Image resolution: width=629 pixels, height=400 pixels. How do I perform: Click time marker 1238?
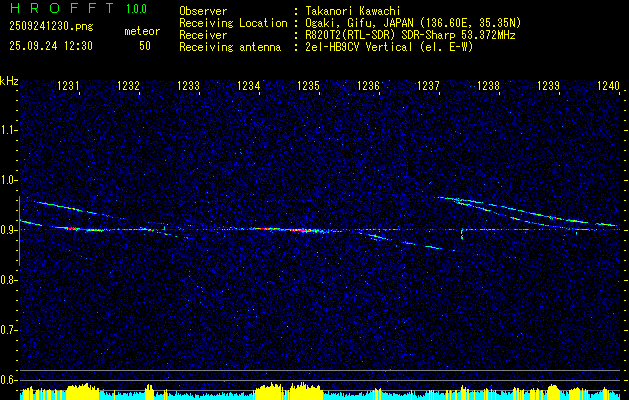[x=488, y=85]
